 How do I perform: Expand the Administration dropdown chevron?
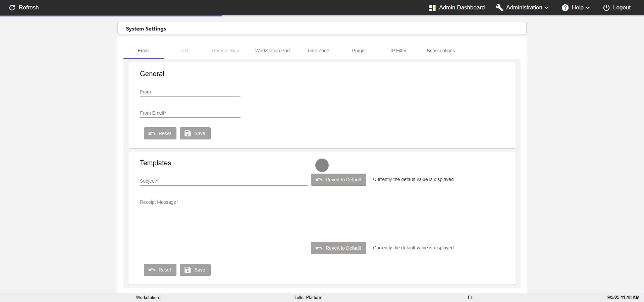coord(546,8)
